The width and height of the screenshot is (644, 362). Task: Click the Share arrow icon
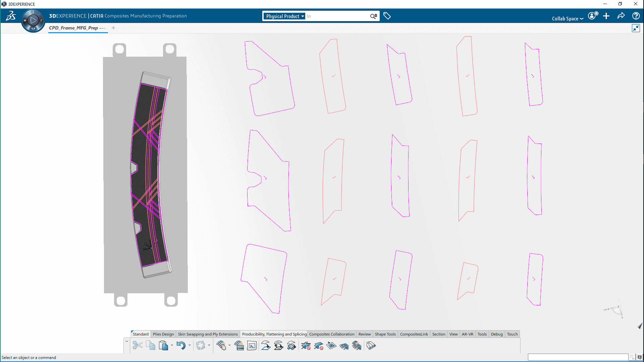pos(621,16)
